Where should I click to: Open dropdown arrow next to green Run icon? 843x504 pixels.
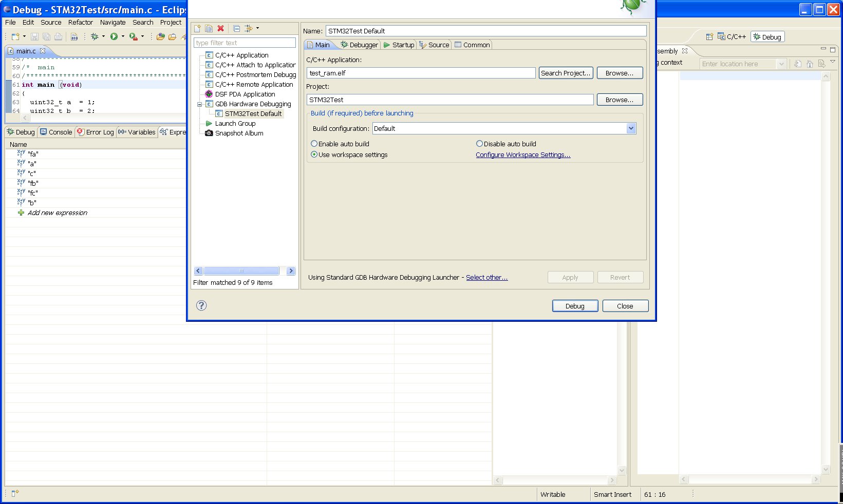pos(123,36)
